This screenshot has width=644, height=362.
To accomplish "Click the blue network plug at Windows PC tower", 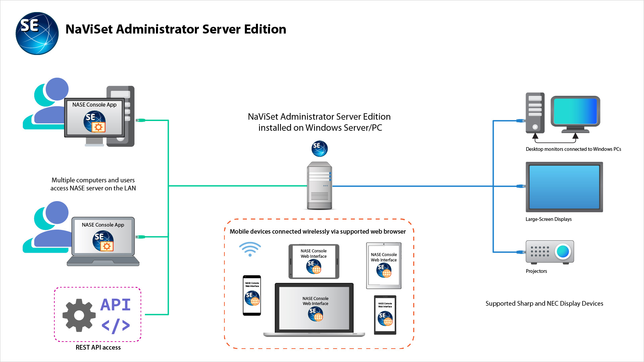I will click(521, 121).
